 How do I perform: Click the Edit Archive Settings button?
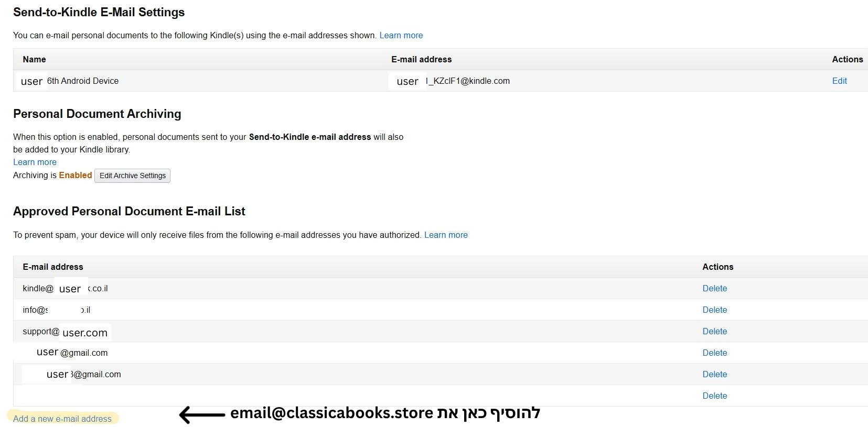[x=132, y=176]
